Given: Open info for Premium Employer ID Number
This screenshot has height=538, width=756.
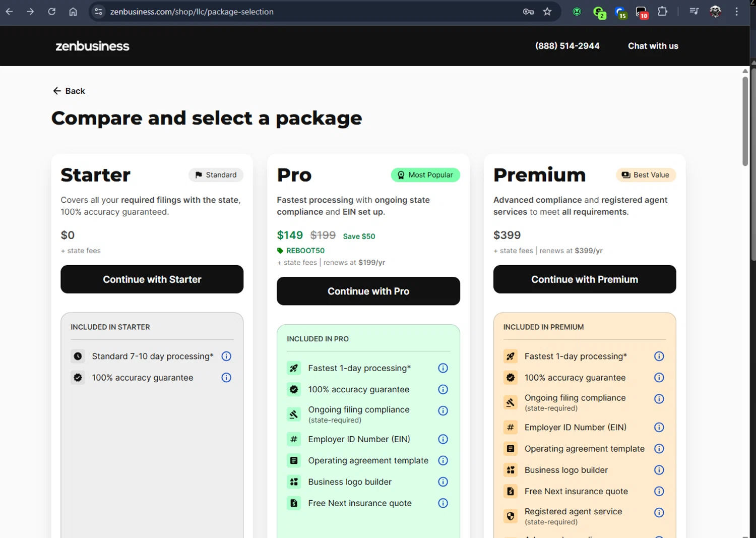Looking at the screenshot, I should click(659, 428).
